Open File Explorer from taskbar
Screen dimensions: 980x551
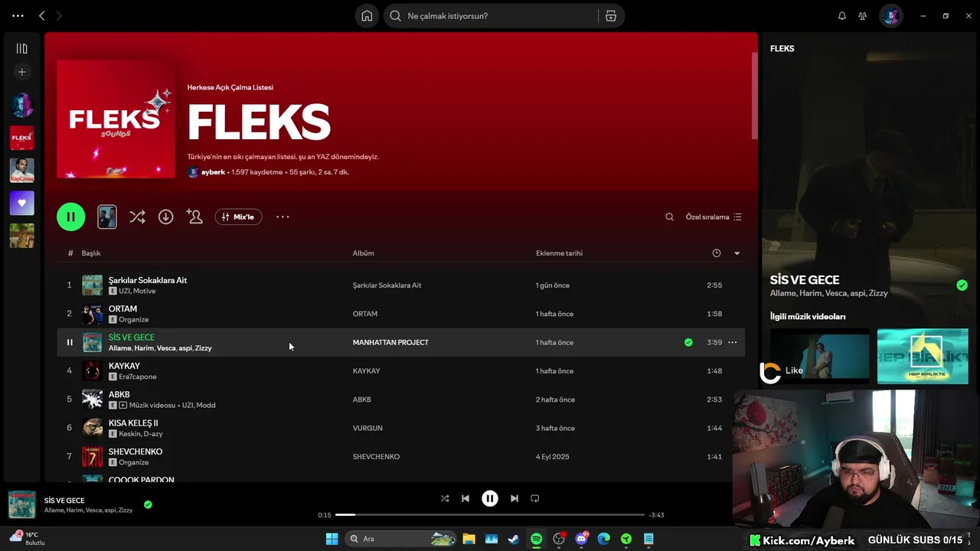(469, 539)
